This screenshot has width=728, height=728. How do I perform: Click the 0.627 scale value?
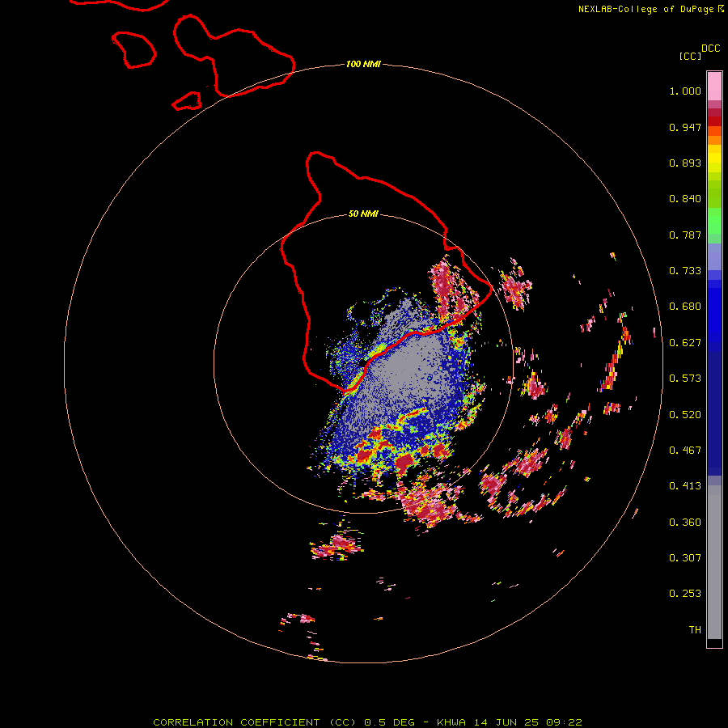685,343
